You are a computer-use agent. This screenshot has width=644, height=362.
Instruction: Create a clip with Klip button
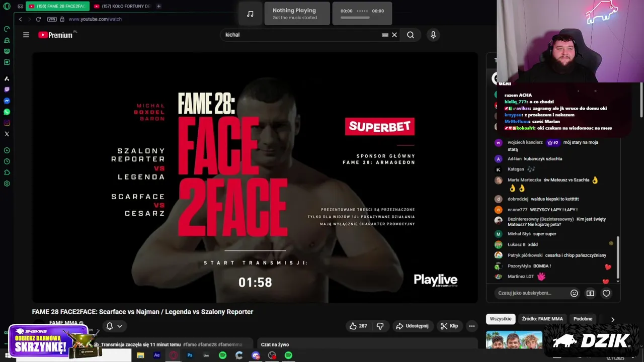[449, 326]
